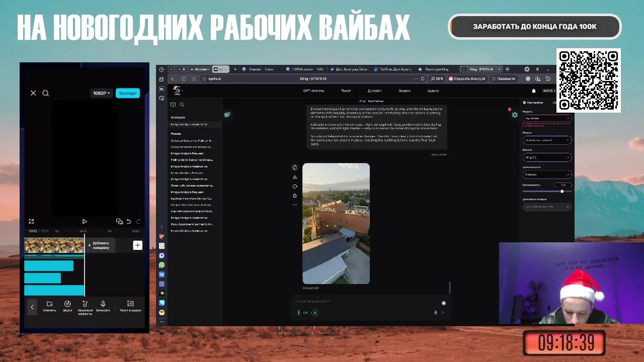Go back in the browser navigation
Image resolution: width=644 pixels, height=362 pixels.
(173, 79)
